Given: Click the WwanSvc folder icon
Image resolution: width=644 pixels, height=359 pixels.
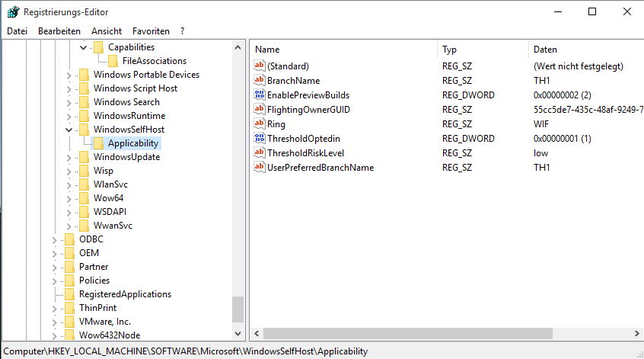Looking at the screenshot, I should [x=84, y=226].
